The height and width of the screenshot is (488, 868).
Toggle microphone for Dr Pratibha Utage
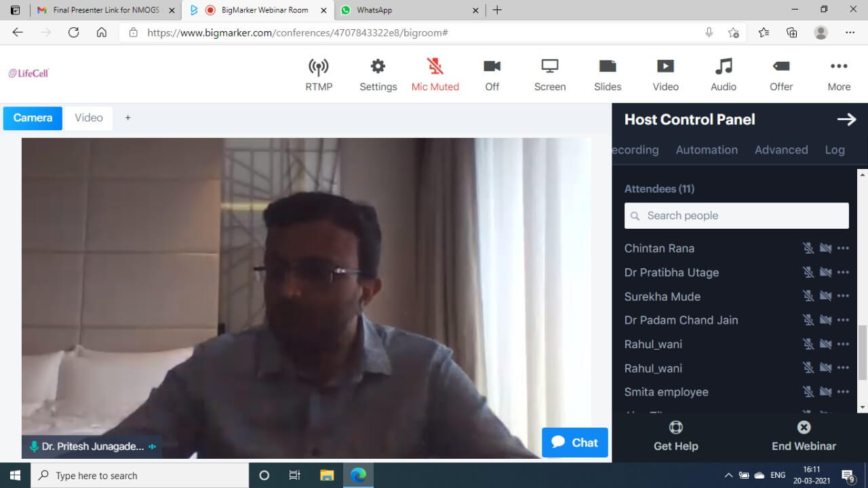coord(808,272)
